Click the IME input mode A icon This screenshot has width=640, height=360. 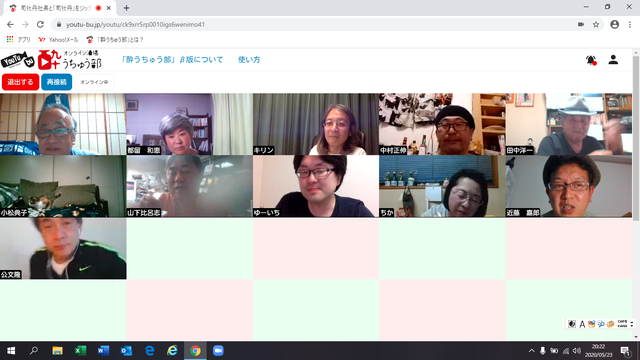tap(582, 324)
